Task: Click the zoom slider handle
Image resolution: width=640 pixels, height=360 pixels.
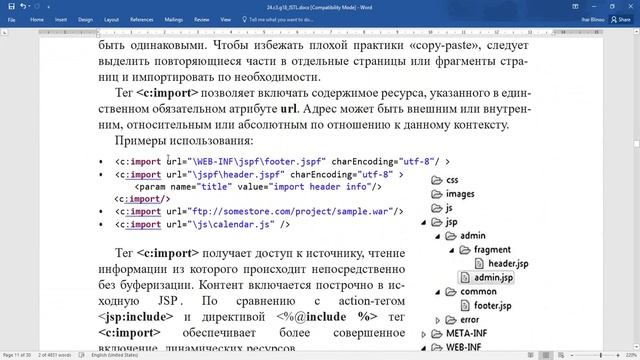Action: pos(601,356)
